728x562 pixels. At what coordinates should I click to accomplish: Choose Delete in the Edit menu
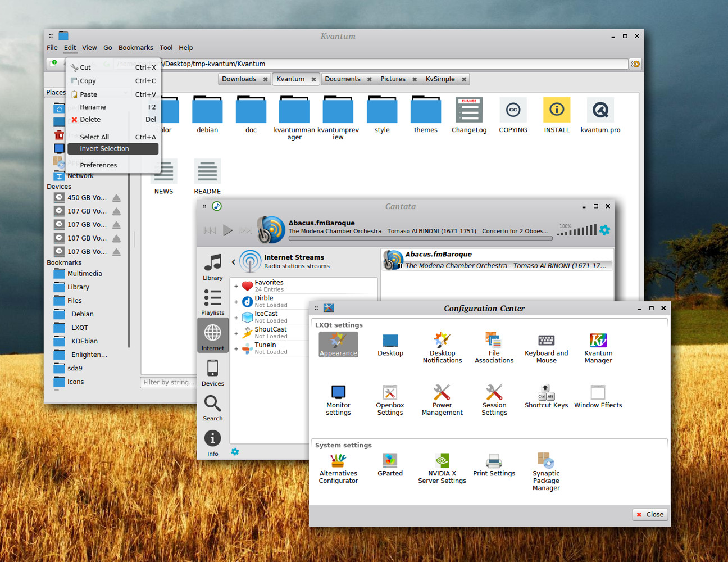(x=113, y=120)
